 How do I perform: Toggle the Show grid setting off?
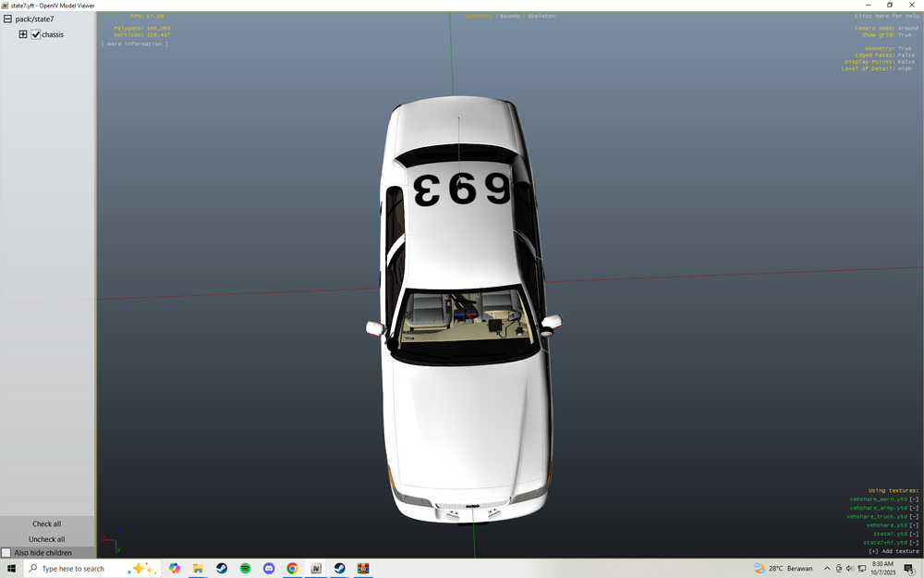tap(906, 34)
